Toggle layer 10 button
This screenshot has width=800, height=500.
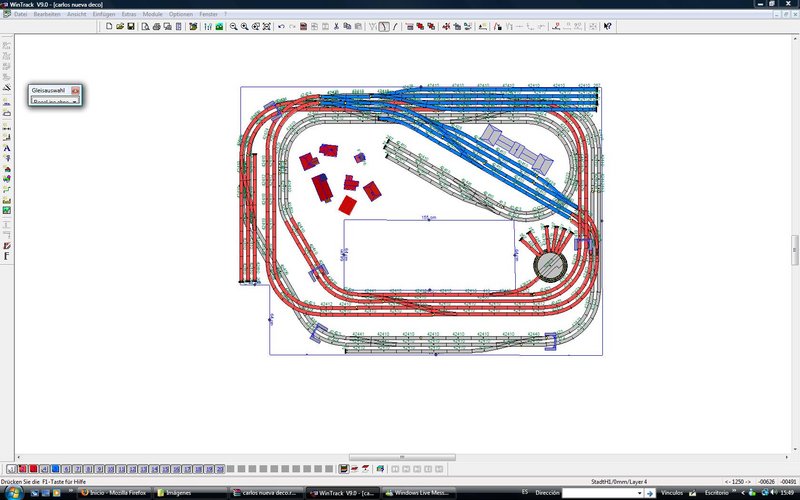[110, 469]
